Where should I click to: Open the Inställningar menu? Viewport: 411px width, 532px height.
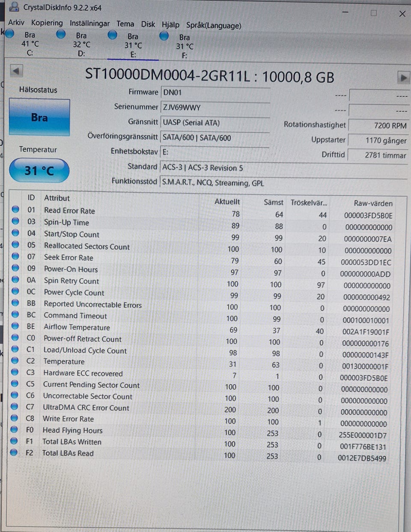[x=89, y=24]
